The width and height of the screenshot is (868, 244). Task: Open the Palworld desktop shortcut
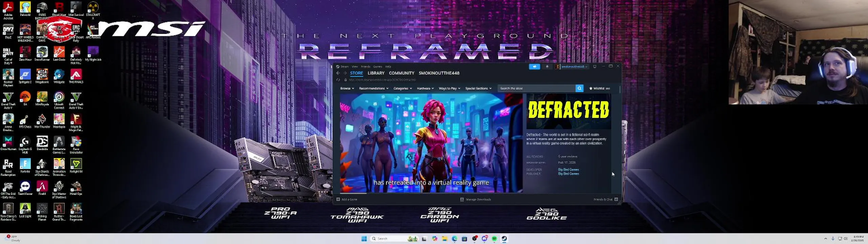pos(25,9)
